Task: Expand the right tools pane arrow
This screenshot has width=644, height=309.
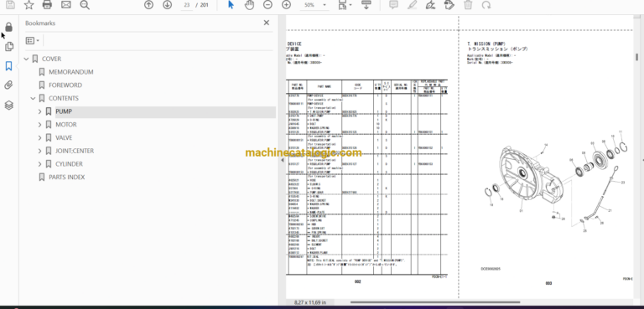Action: click(x=642, y=160)
